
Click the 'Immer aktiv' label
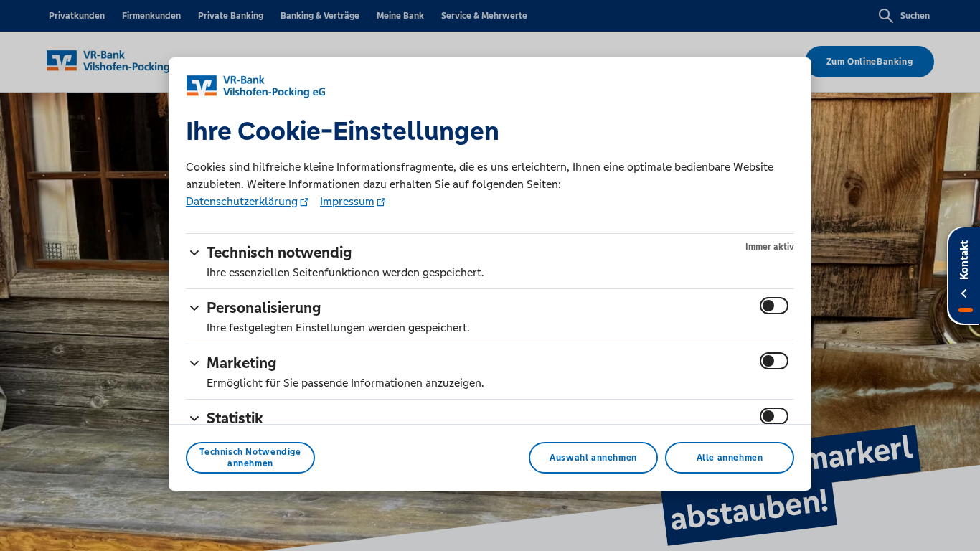[x=770, y=247]
